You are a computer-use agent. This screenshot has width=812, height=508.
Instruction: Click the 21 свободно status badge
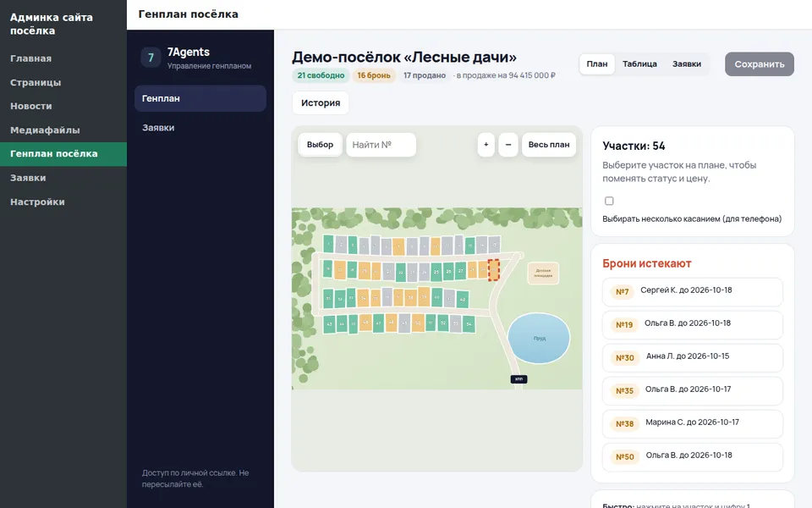click(x=321, y=75)
